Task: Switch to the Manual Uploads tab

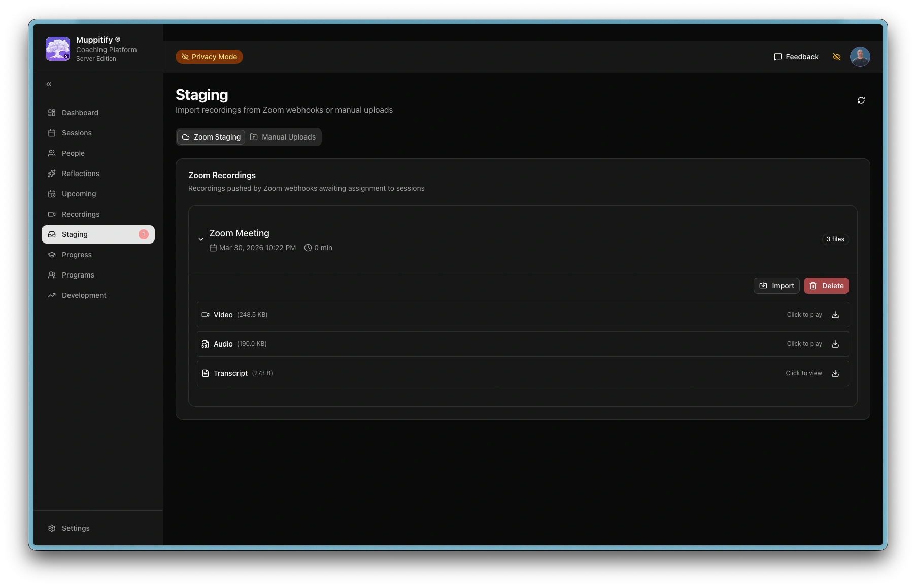Action: point(283,137)
